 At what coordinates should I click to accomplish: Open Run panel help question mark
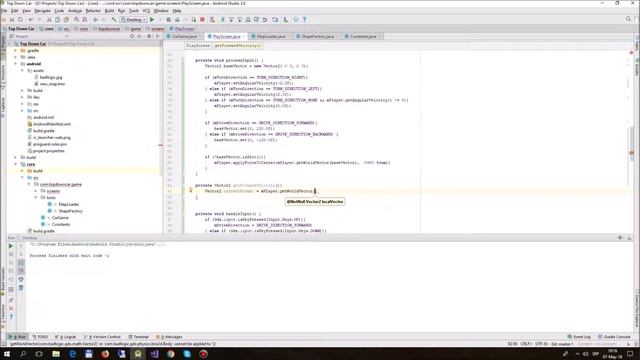11,317
